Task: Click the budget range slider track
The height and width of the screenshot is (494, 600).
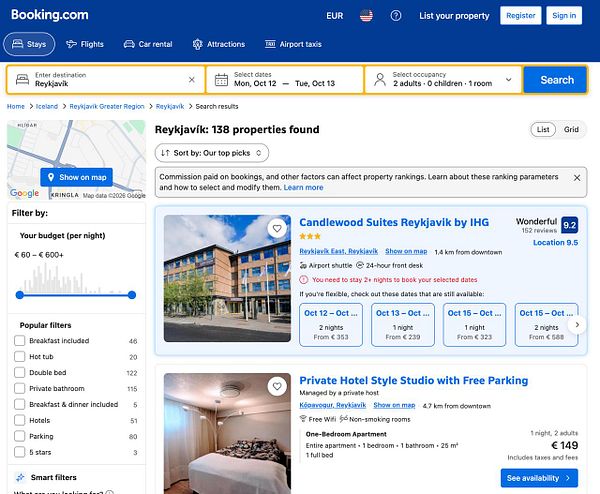Action: pos(76,295)
